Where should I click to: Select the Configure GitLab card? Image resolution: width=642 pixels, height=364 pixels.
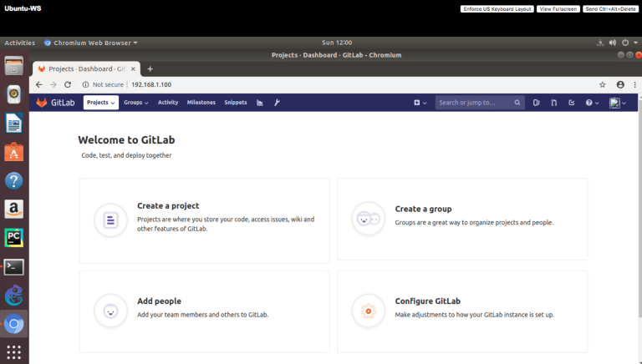coord(461,311)
